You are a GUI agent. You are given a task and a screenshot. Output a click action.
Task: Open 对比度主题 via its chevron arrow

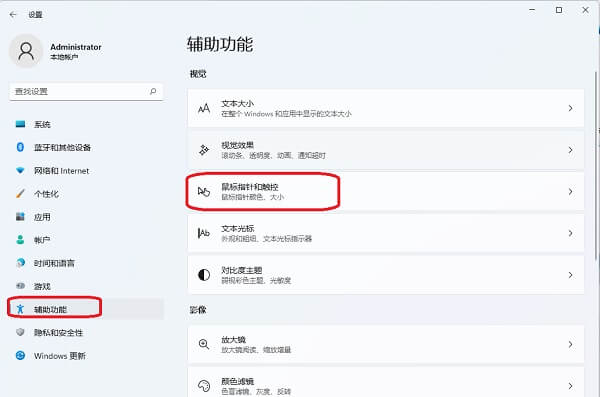[570, 275]
